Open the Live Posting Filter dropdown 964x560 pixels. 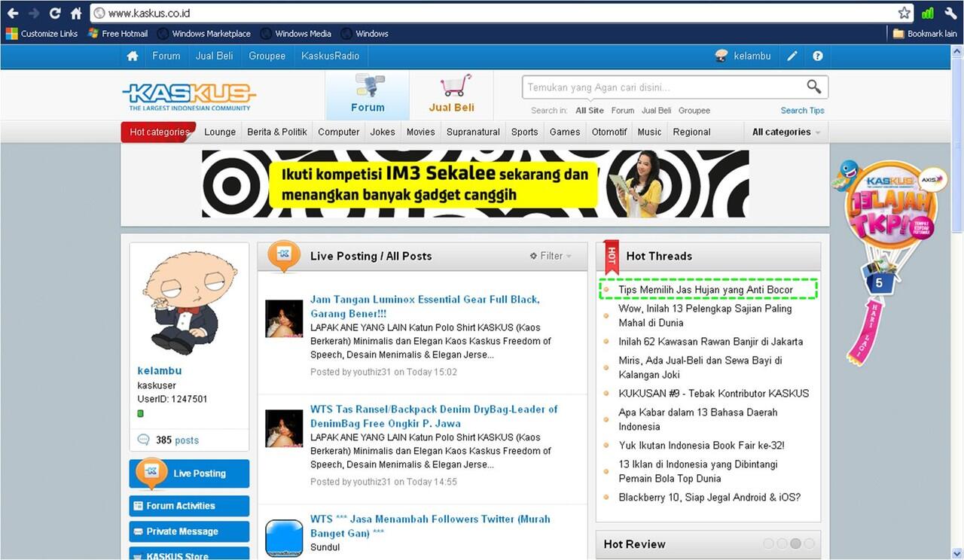pyautogui.click(x=551, y=256)
